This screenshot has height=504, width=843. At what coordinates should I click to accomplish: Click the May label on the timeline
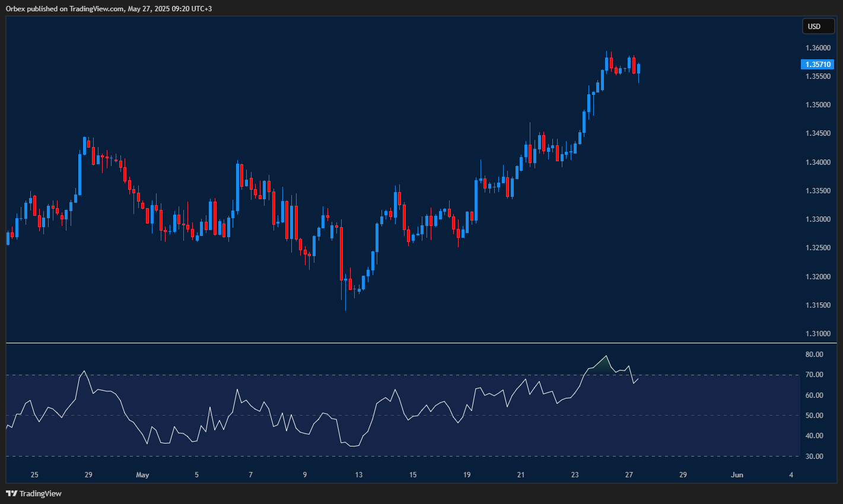[142, 475]
